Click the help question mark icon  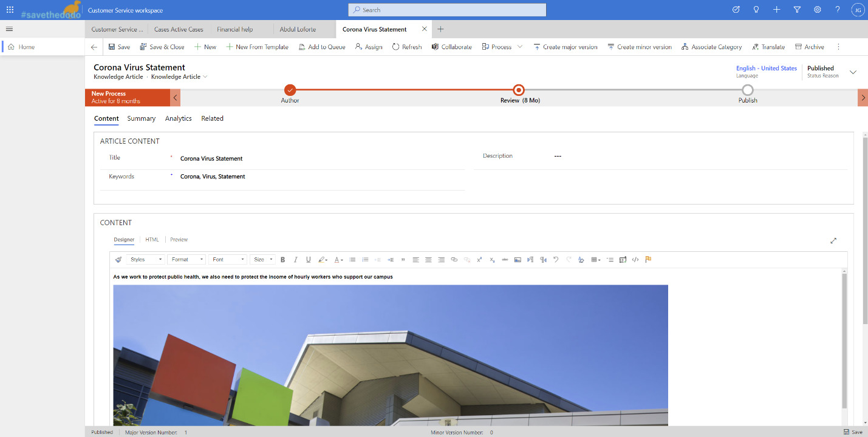838,10
